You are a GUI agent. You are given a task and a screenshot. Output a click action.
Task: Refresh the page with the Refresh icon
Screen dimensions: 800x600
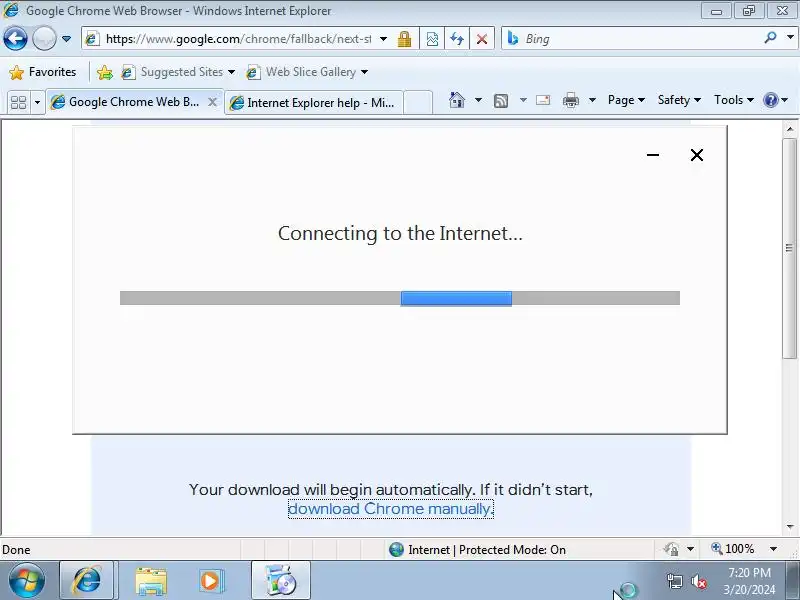click(x=457, y=39)
